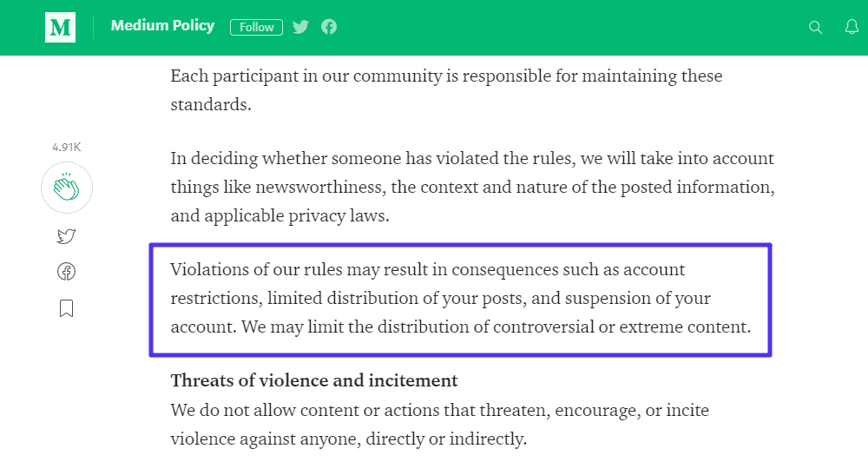Open Facebook icon in the green header
This screenshot has height=462, width=868.
click(x=329, y=27)
